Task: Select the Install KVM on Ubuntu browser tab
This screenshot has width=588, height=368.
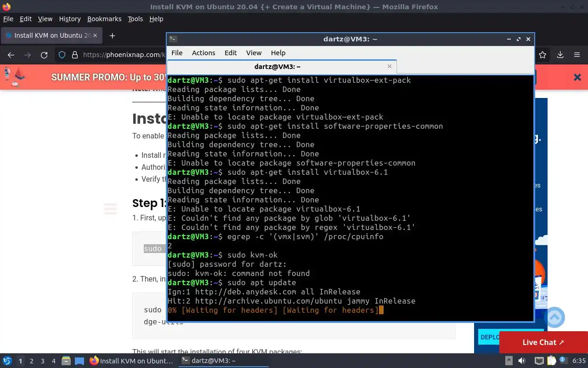Action: click(51, 35)
